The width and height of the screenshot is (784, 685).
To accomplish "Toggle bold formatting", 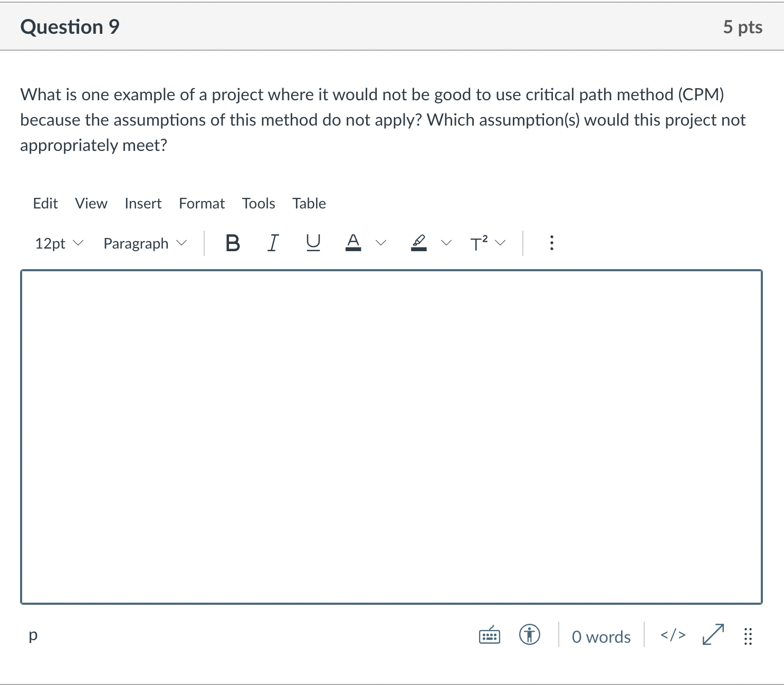I will (x=232, y=243).
